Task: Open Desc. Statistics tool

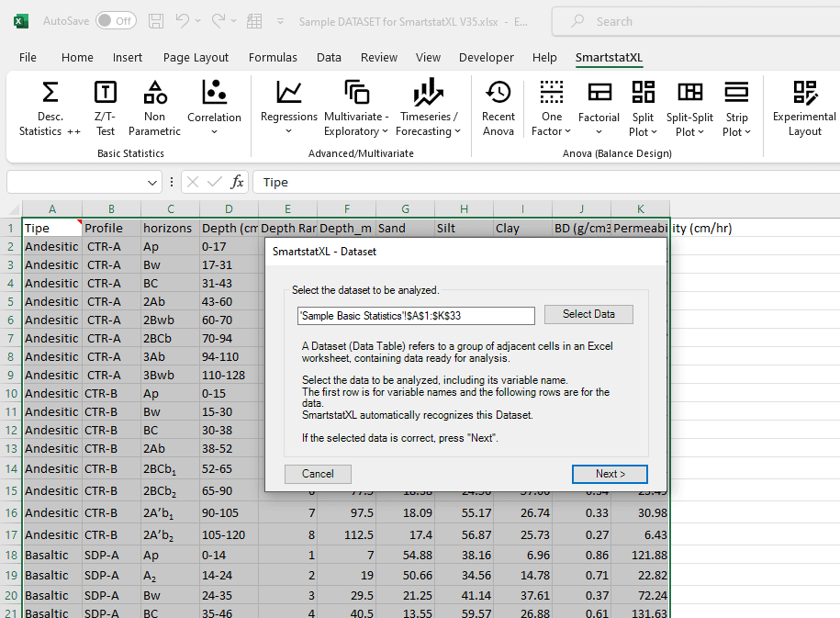Action: pyautogui.click(x=50, y=108)
